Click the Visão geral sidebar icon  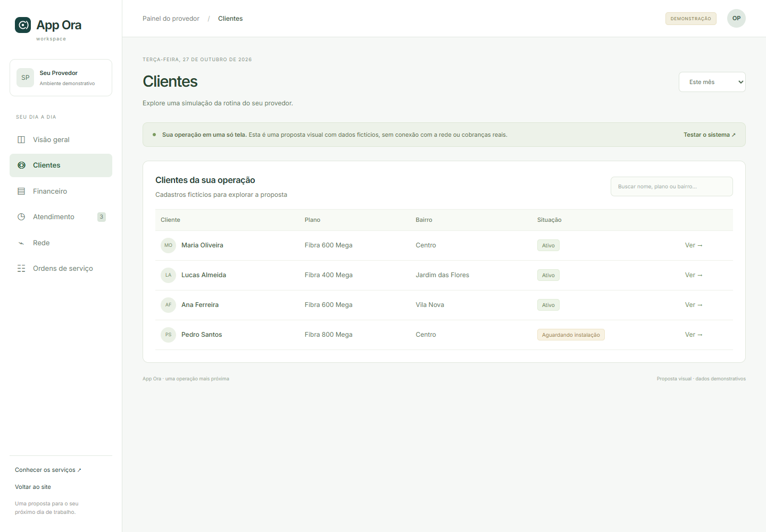tap(21, 140)
